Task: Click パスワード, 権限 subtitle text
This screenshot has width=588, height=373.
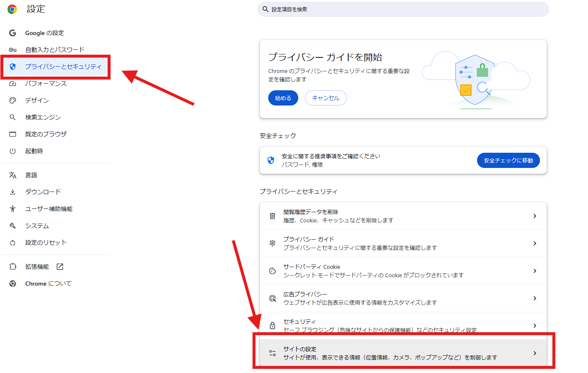Action: pyautogui.click(x=302, y=165)
